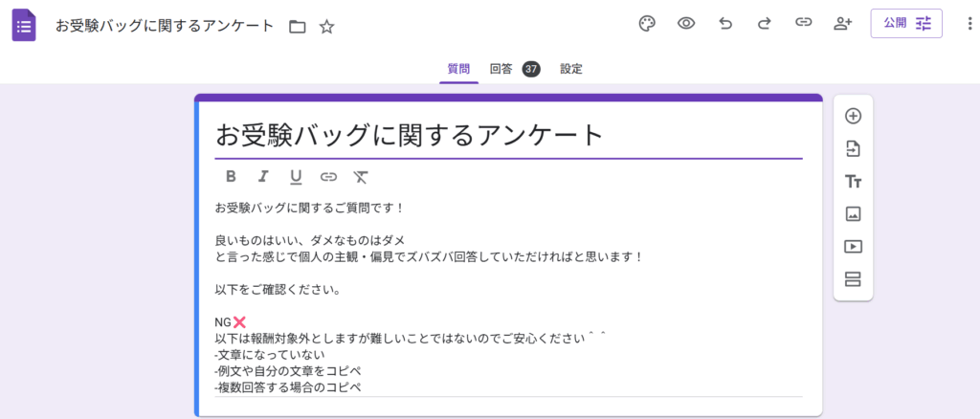Apply italic formatting to description
Viewport: 980px width, 419px height.
pos(263,177)
